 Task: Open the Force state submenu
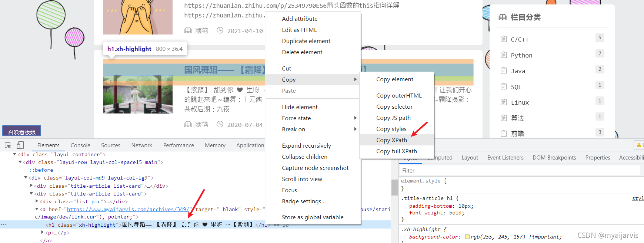[313, 118]
